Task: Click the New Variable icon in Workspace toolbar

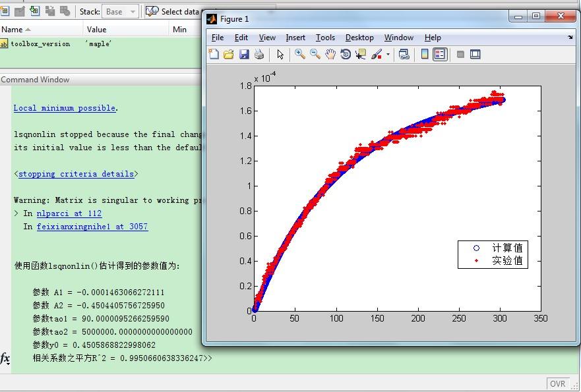Action: 5,11
